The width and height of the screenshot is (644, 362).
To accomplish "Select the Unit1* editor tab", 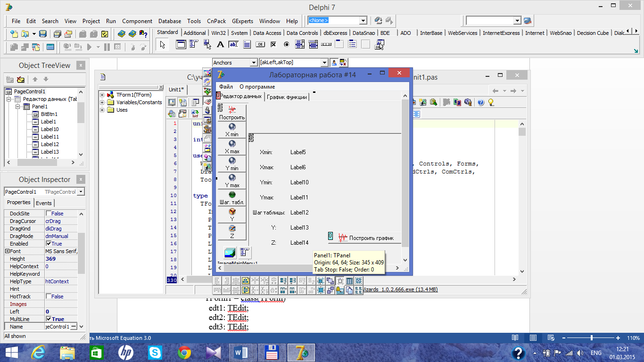I will coord(177,90).
